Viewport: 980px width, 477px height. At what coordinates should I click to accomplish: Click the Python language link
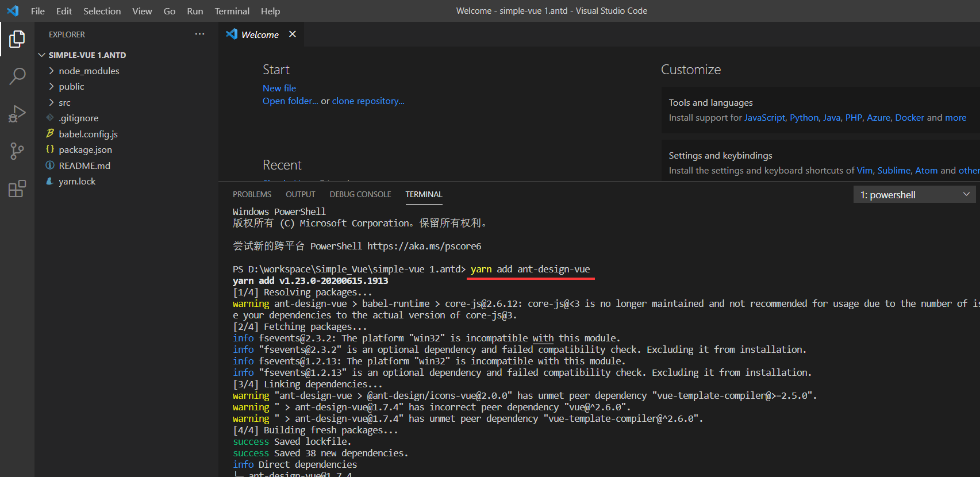click(x=804, y=117)
